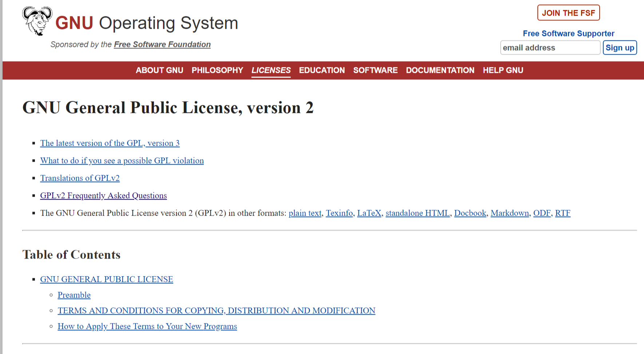Open GPLv2 Frequently Asked Questions link

pyautogui.click(x=103, y=196)
